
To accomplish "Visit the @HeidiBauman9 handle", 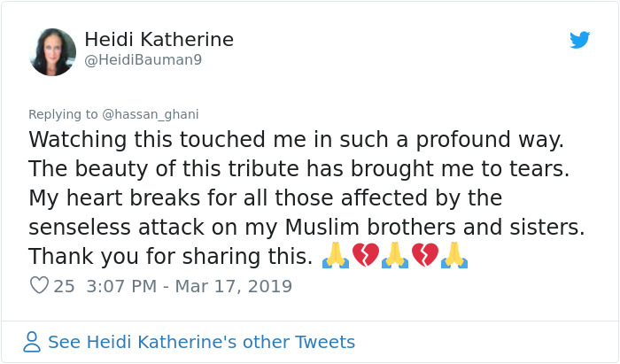I will click(143, 60).
